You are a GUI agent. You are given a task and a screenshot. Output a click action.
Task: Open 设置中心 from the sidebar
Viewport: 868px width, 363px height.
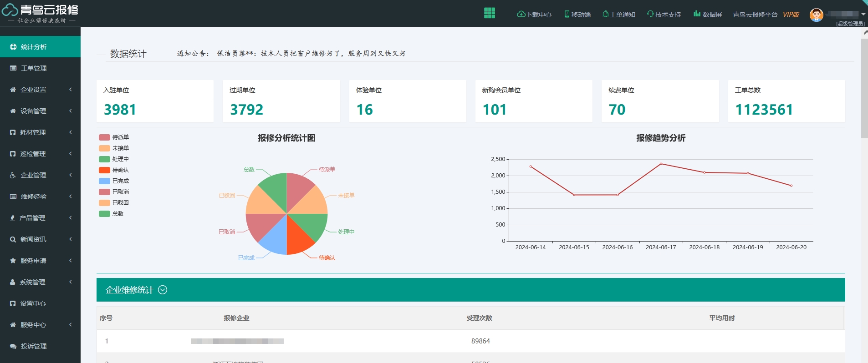click(x=33, y=303)
